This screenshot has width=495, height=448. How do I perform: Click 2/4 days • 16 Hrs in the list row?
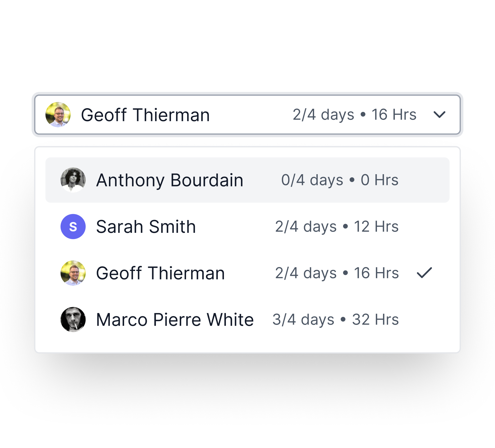pos(337,273)
